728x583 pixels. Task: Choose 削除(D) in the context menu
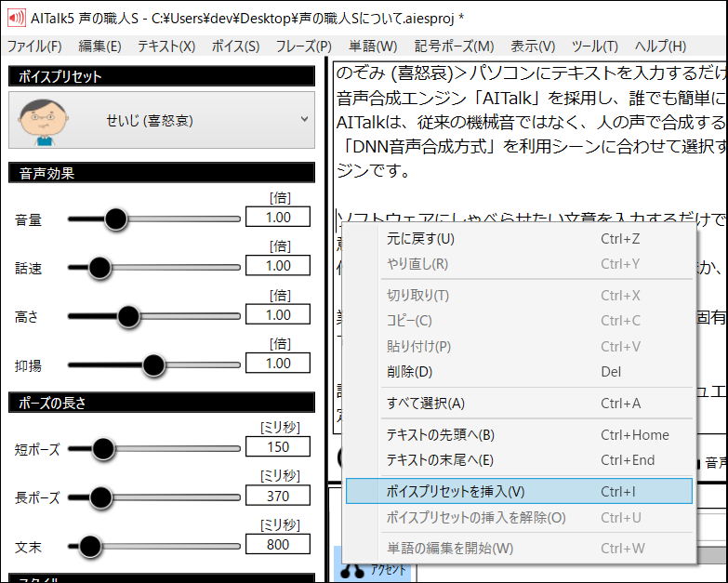[519, 371]
